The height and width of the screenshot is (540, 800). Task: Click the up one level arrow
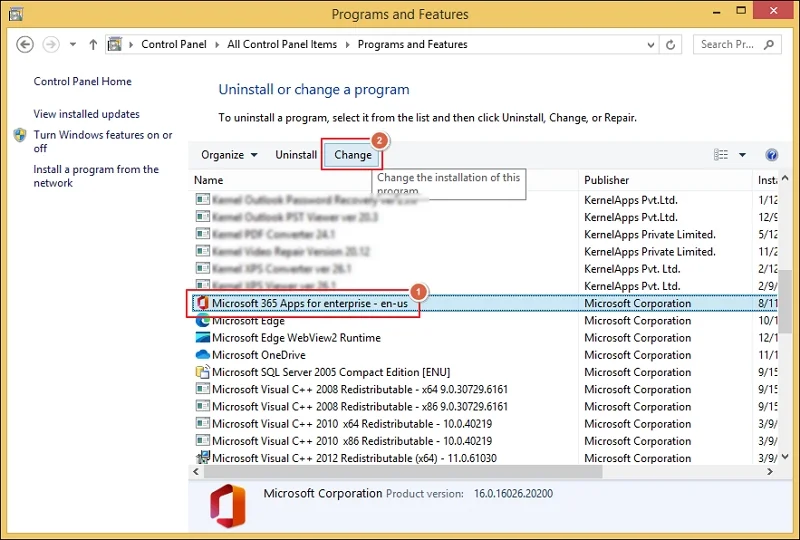(x=93, y=45)
